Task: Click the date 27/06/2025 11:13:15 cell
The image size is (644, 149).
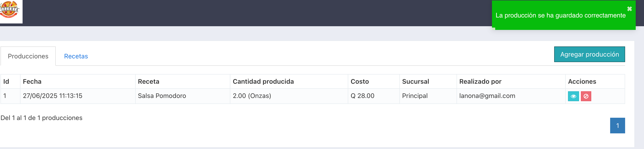Action: point(78,96)
